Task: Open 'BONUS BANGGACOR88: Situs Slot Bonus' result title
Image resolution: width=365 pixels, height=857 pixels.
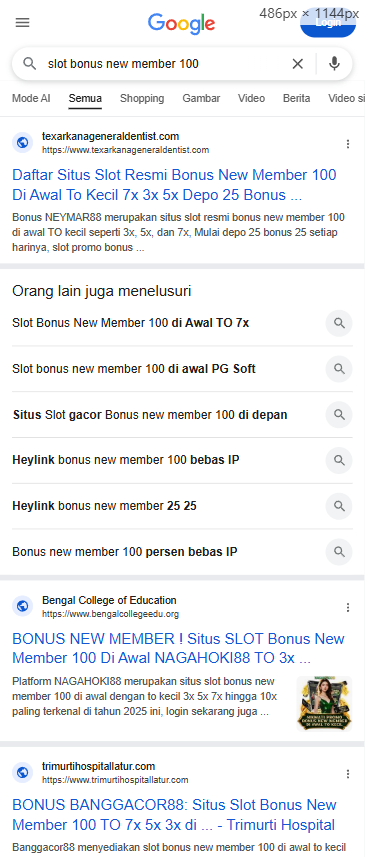Action: (174, 814)
